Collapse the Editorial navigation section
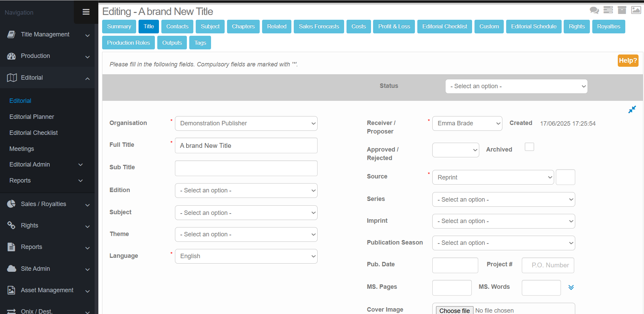 point(87,78)
